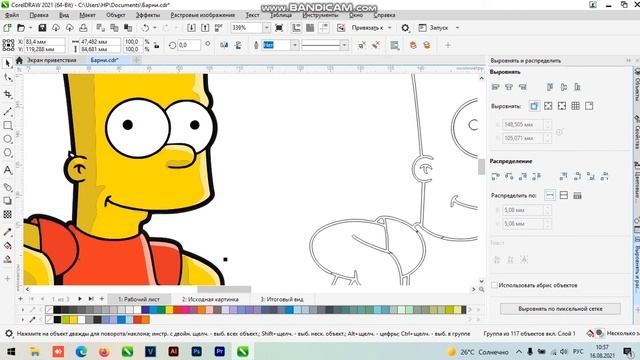Click Publish to PDF icon
Image resolution: width=640 pixels, height=360 pixels.
219,28
